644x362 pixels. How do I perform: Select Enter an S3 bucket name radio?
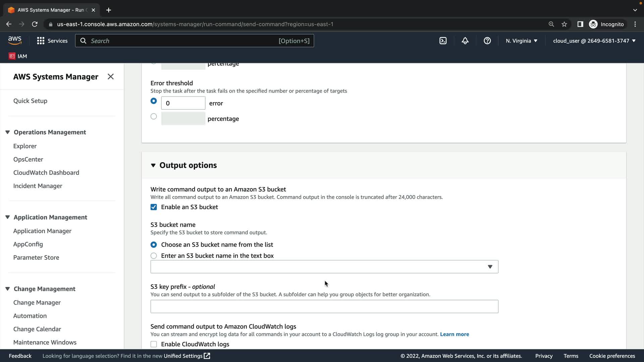(154, 256)
